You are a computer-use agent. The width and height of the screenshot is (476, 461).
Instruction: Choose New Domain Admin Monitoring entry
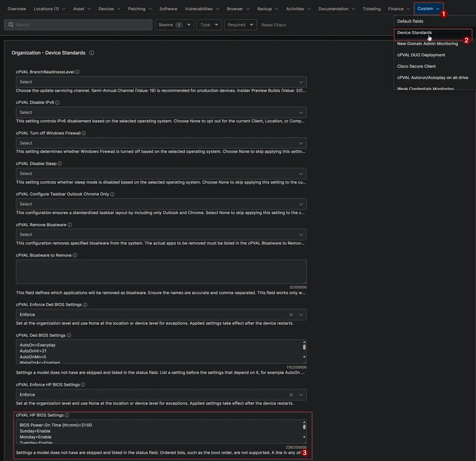[x=434, y=44]
